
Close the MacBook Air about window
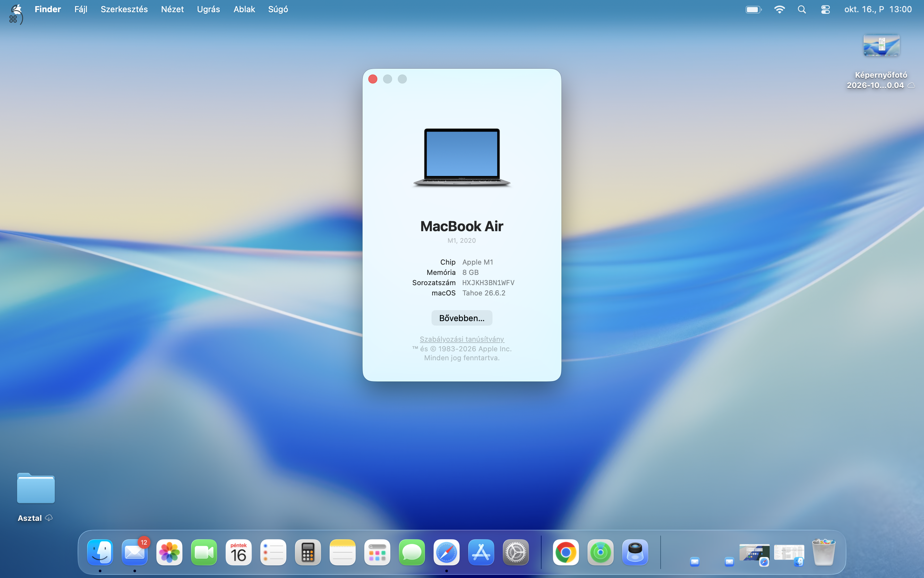pyautogui.click(x=373, y=79)
